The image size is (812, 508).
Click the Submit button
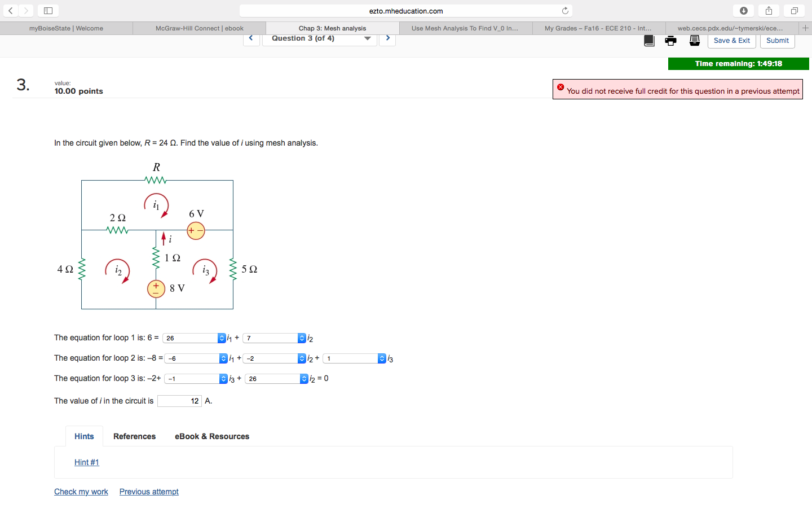(x=777, y=40)
